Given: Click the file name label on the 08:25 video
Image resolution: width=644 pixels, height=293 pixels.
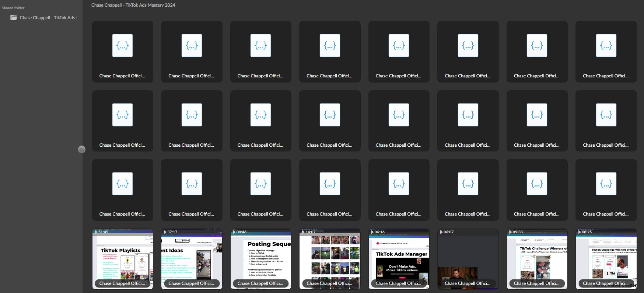Looking at the screenshot, I should point(606,283).
